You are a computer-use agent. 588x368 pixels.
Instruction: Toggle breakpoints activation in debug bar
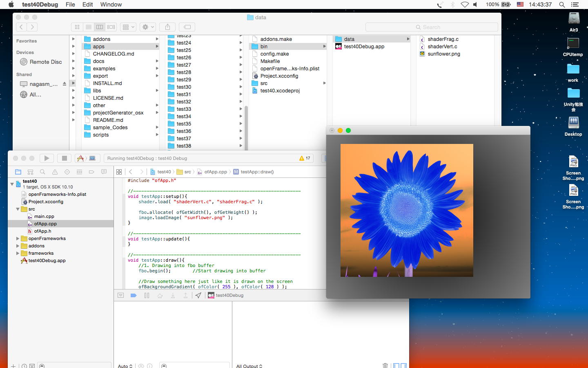[134, 295]
